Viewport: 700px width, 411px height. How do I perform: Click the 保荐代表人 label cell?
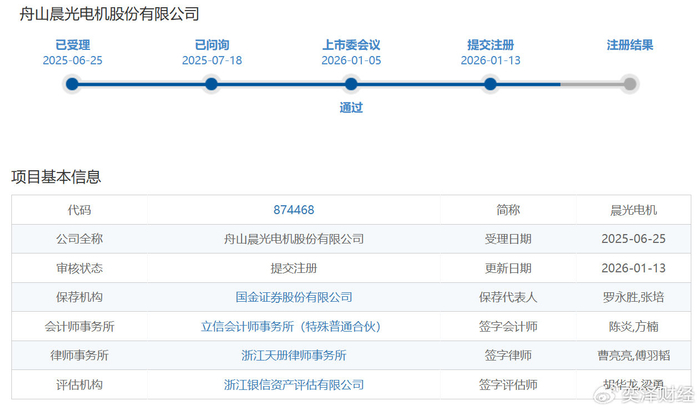[x=508, y=297]
